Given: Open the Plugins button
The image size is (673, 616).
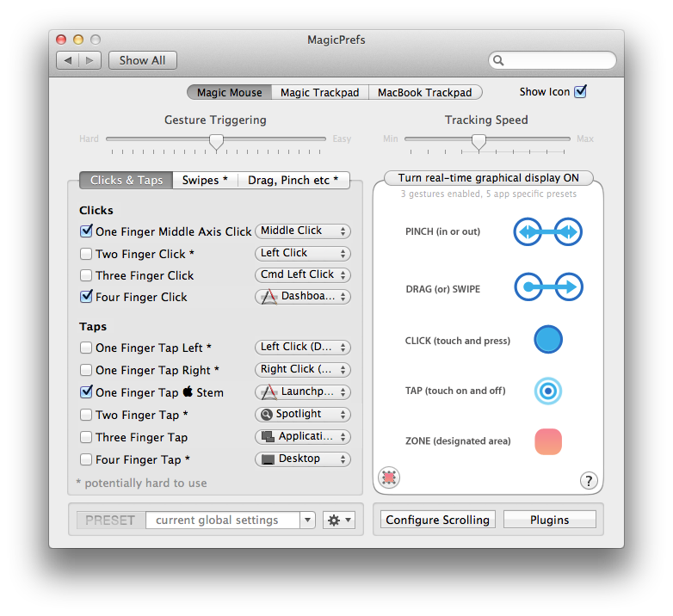Looking at the screenshot, I should [x=549, y=520].
